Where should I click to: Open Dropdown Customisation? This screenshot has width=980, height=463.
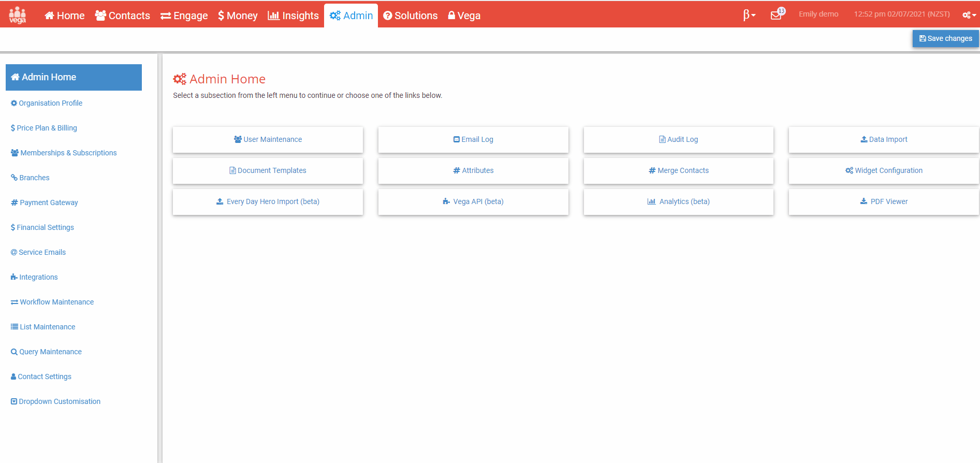click(x=55, y=401)
